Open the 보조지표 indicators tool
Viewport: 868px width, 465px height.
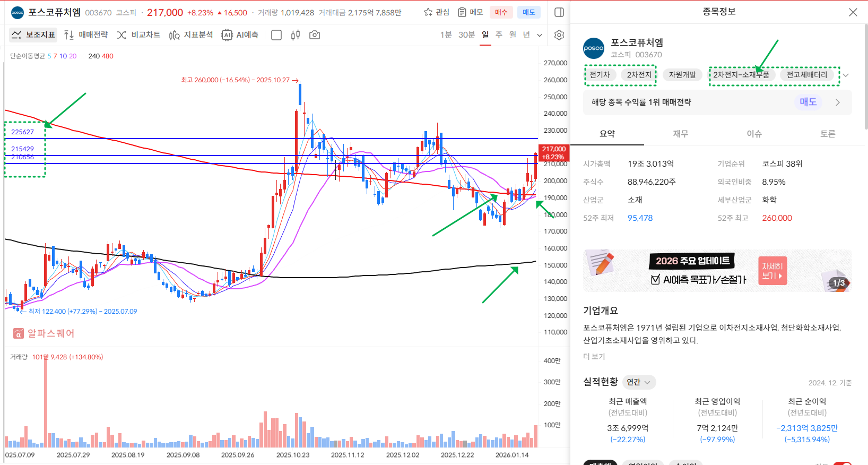pyautogui.click(x=33, y=35)
